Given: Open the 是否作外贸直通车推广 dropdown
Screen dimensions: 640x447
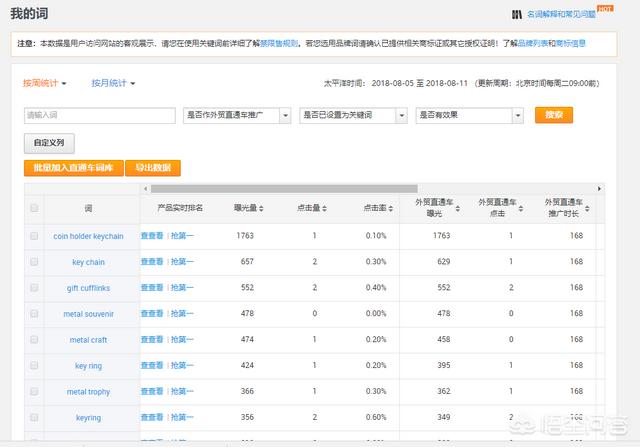Looking at the screenshot, I should click(x=238, y=116).
